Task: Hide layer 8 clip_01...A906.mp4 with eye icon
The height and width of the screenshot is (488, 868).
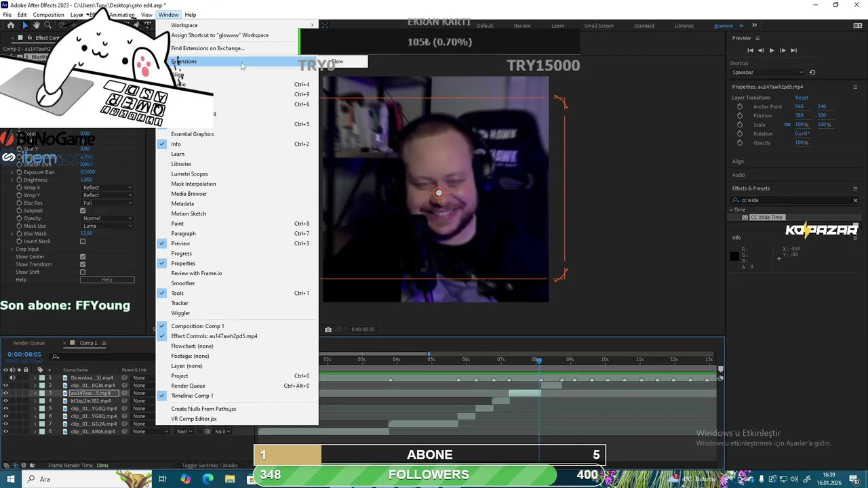Action: point(6,432)
